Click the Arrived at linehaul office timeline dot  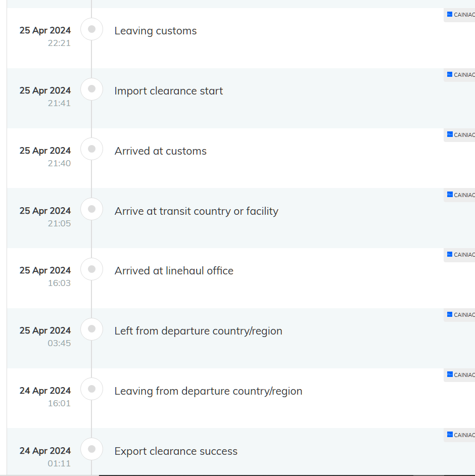[x=92, y=269]
